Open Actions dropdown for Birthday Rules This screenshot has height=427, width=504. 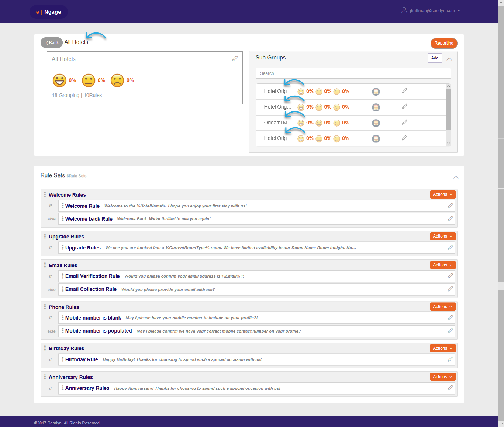(443, 348)
